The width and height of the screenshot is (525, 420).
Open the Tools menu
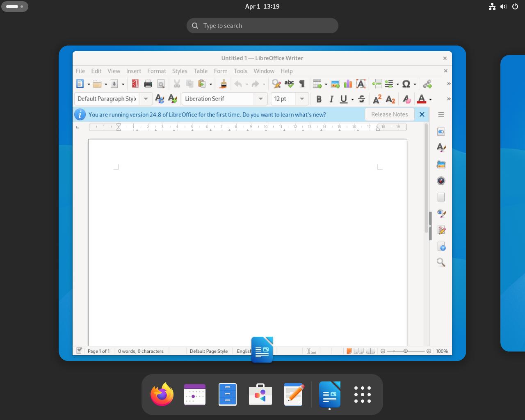[x=240, y=71]
